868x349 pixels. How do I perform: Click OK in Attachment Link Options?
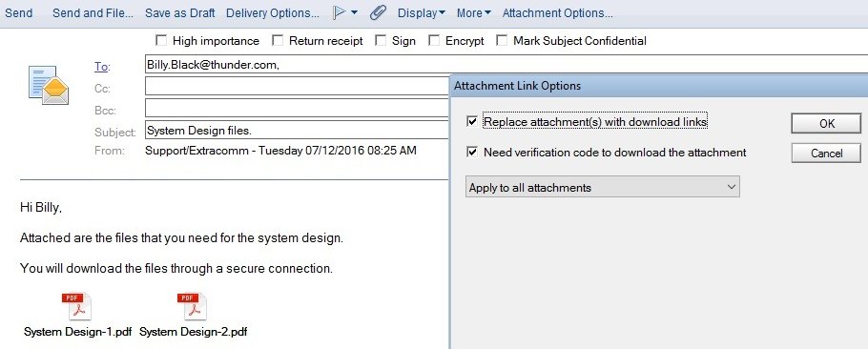[826, 124]
